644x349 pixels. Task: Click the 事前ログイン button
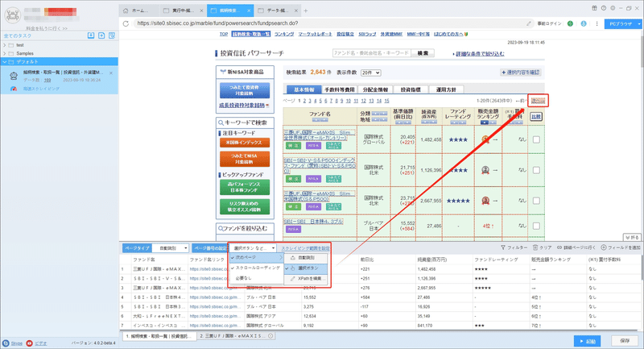tap(549, 23)
